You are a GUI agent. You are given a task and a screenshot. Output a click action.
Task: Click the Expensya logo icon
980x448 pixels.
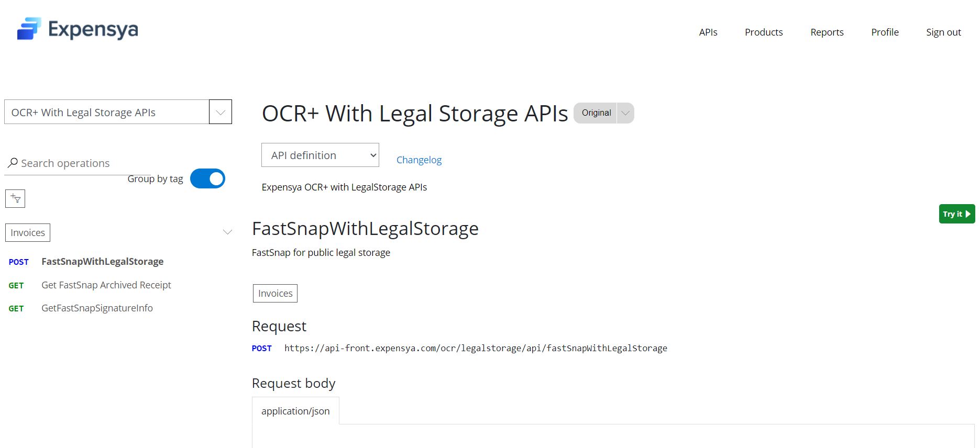29,29
